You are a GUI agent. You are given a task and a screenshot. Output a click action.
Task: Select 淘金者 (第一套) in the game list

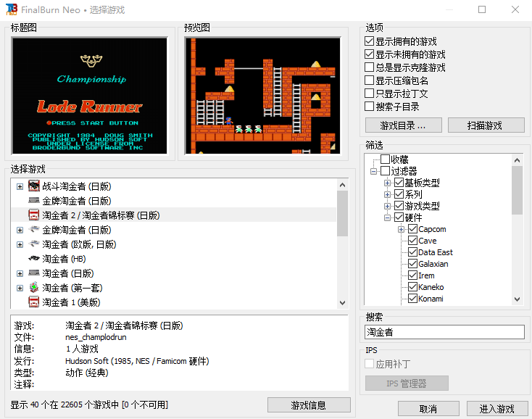tap(72, 288)
